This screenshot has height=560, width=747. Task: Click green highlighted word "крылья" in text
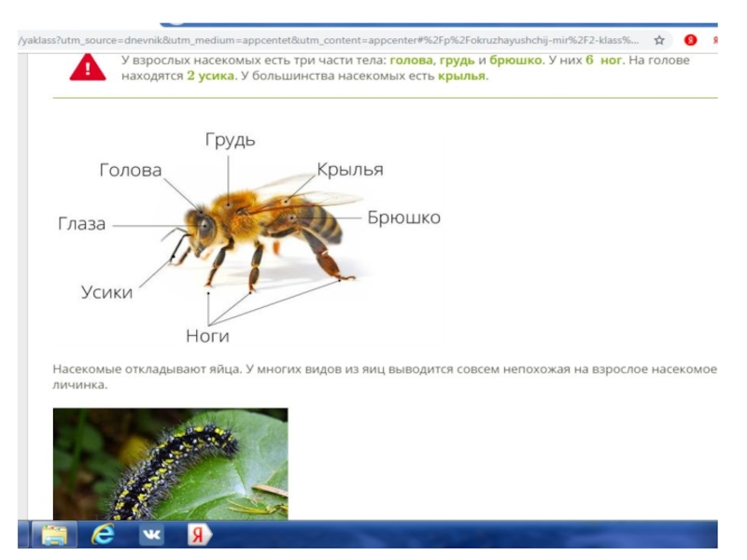461,76
